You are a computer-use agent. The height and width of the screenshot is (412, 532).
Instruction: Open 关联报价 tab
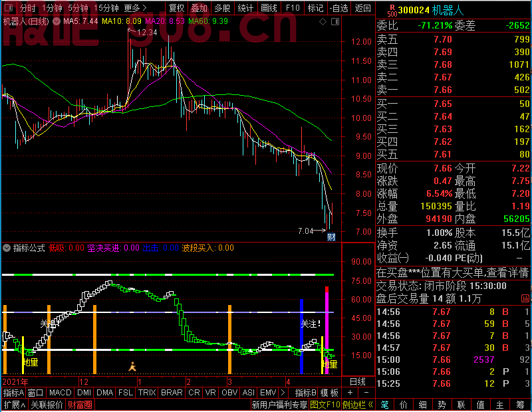click(x=47, y=405)
